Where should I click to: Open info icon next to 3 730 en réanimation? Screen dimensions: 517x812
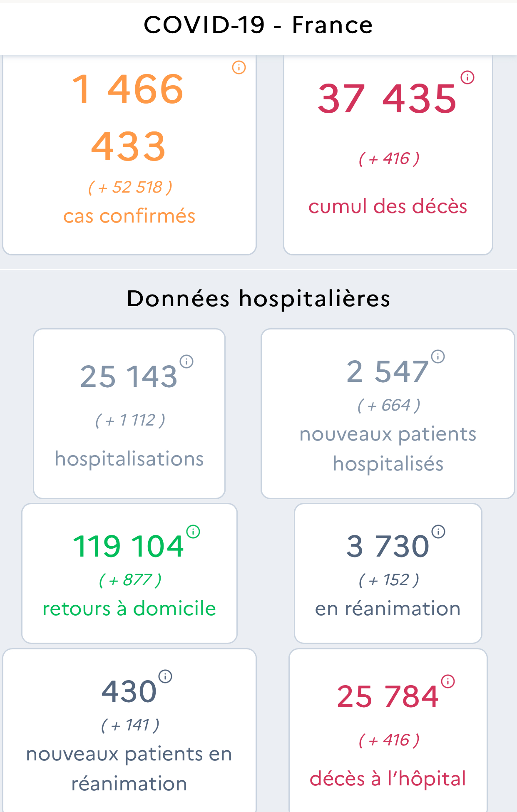(x=438, y=532)
